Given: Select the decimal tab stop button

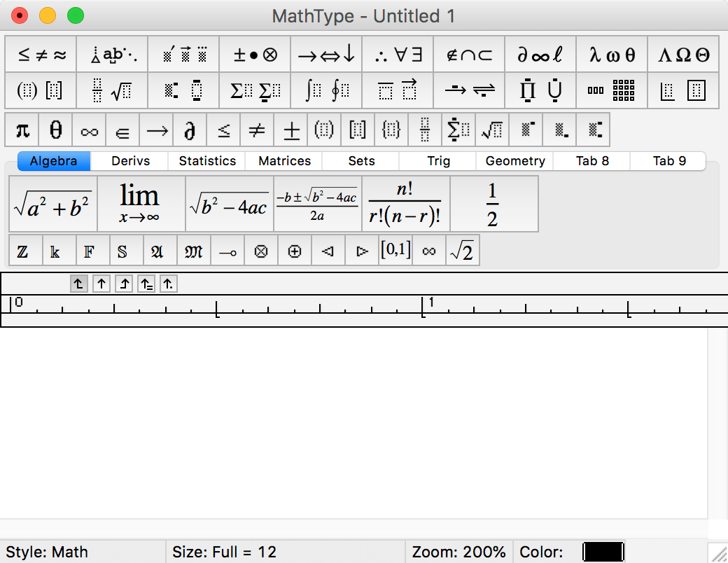Looking at the screenshot, I should [169, 284].
